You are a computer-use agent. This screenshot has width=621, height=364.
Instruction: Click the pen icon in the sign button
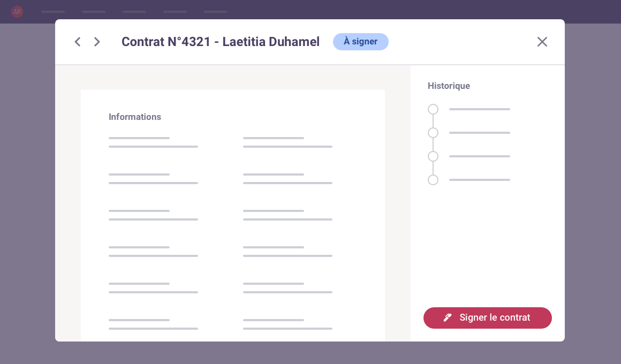point(448,317)
